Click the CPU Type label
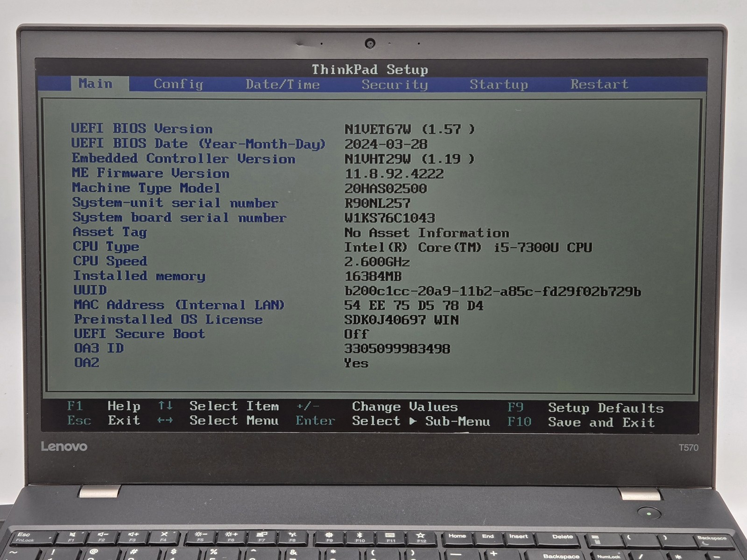The height and width of the screenshot is (560, 747). click(106, 246)
